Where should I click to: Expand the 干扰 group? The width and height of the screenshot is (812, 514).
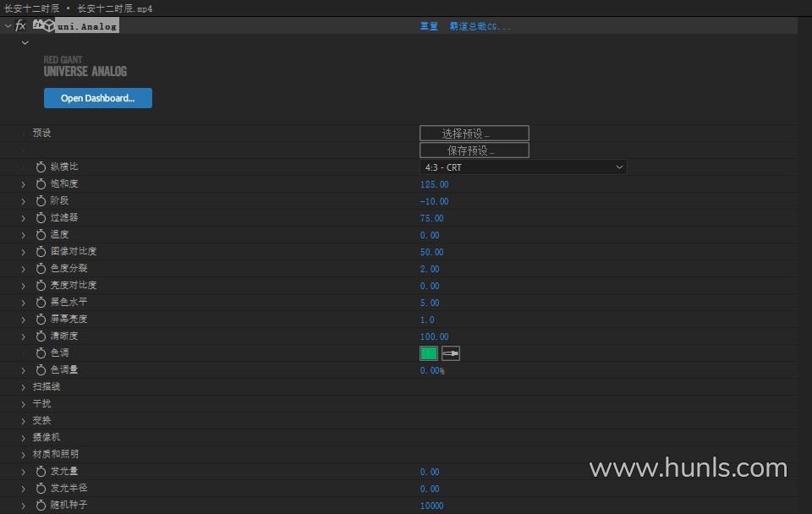coord(24,404)
